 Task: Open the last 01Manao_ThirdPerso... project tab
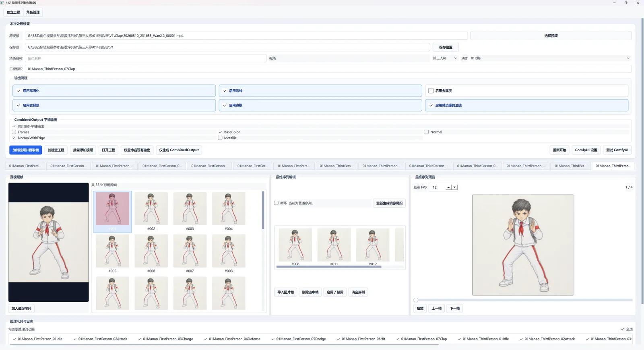613,166
